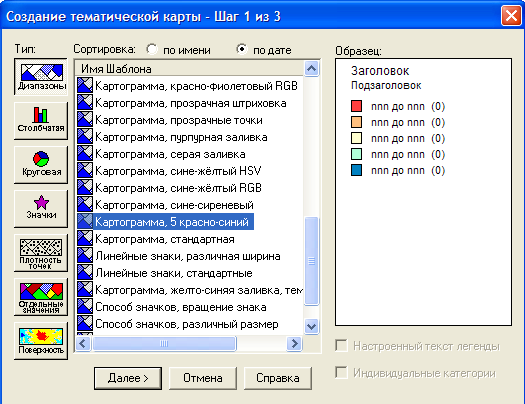Click the blue legend swatch
Screen dimensions: 525x404
(357, 170)
